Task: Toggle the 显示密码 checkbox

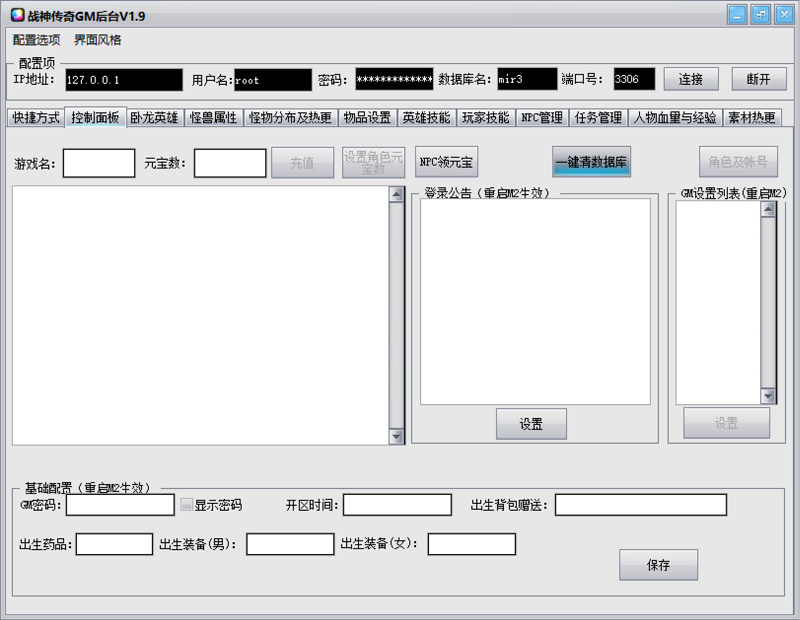Action: pos(187,505)
